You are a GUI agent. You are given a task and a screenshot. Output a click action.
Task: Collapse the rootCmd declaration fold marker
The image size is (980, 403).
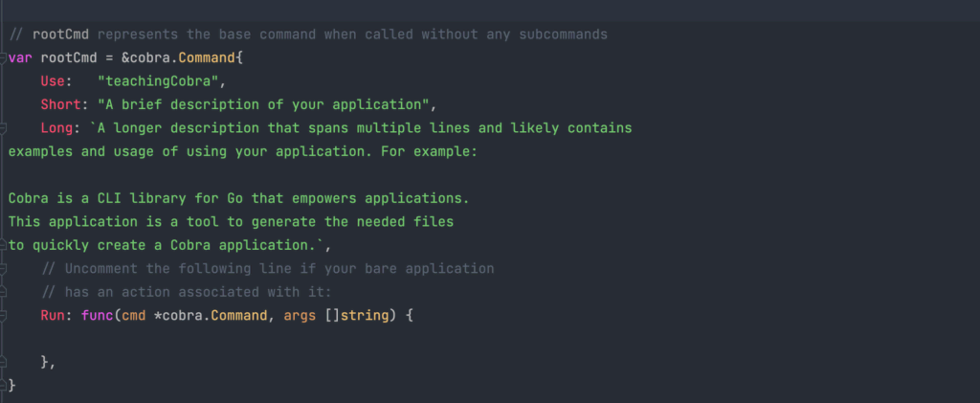pyautogui.click(x=4, y=57)
